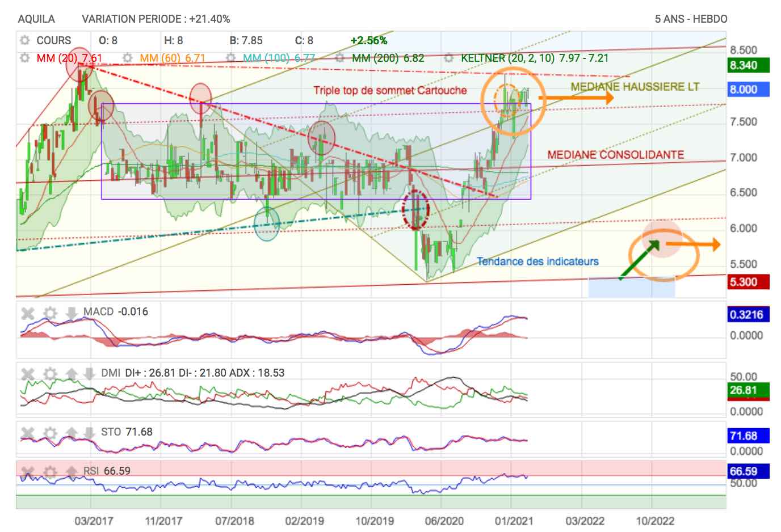Click the 07/2018 date axis label
Viewport: 781px width, 532px height.
[x=234, y=521]
